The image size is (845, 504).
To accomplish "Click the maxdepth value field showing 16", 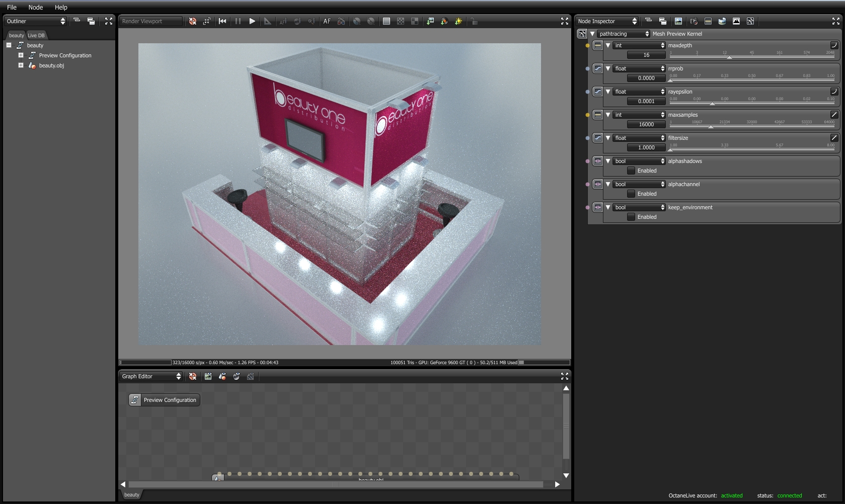I will (x=646, y=55).
